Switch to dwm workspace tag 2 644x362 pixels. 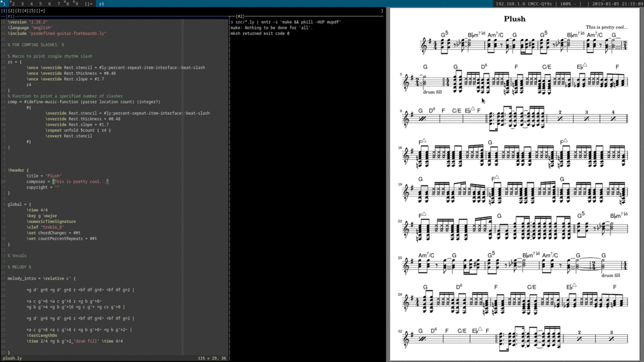(13, 4)
